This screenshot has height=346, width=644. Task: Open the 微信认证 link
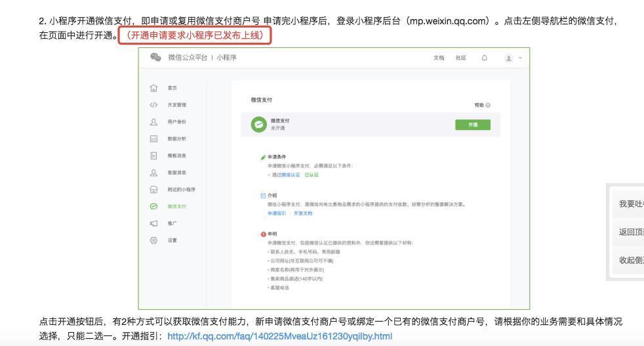pos(291,175)
